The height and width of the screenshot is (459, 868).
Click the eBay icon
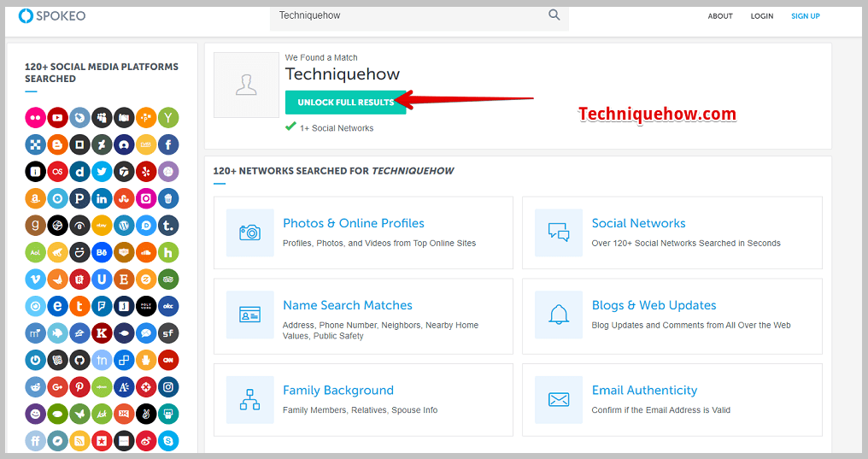[x=102, y=226]
